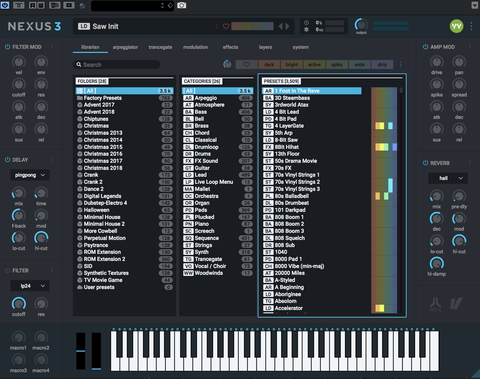The image size is (480, 379).
Task: Go to the next preset using the right arrow
Action: (x=287, y=26)
